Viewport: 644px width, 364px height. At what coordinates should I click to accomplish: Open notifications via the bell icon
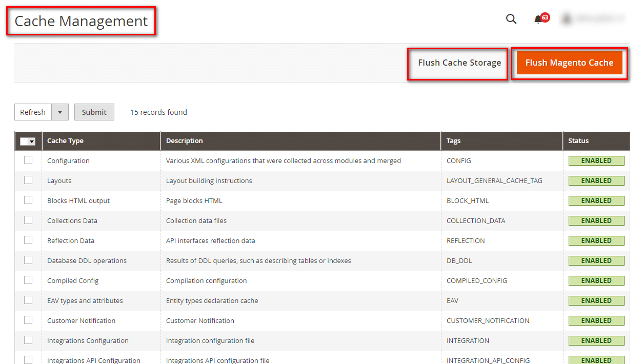[537, 19]
